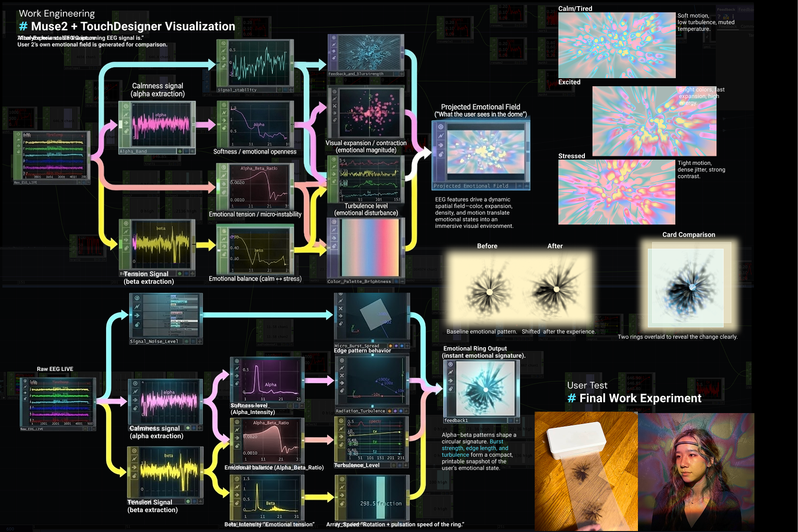Image resolution: width=798 pixels, height=532 pixels.
Task: Select the Stressed emotional field image
Action: [617, 192]
